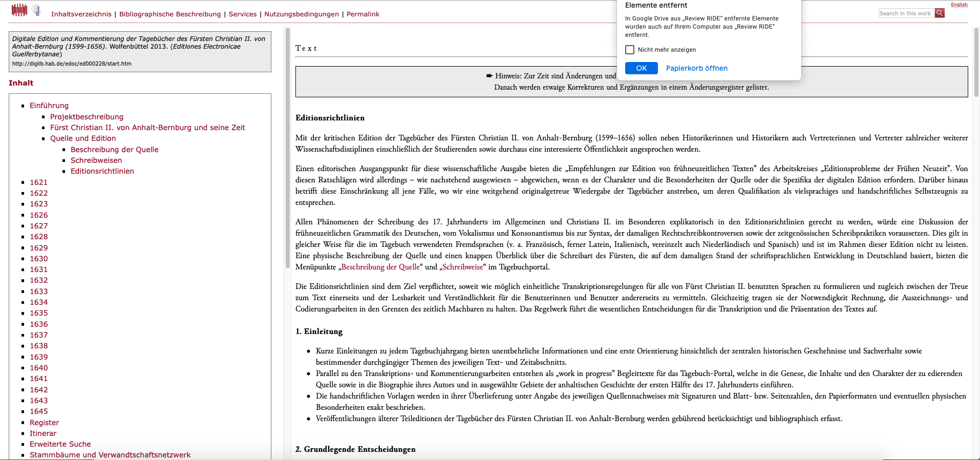Screen dimensions: 980x460
Task: Open Projektbeschreibung in the contents tree
Action: (x=87, y=117)
